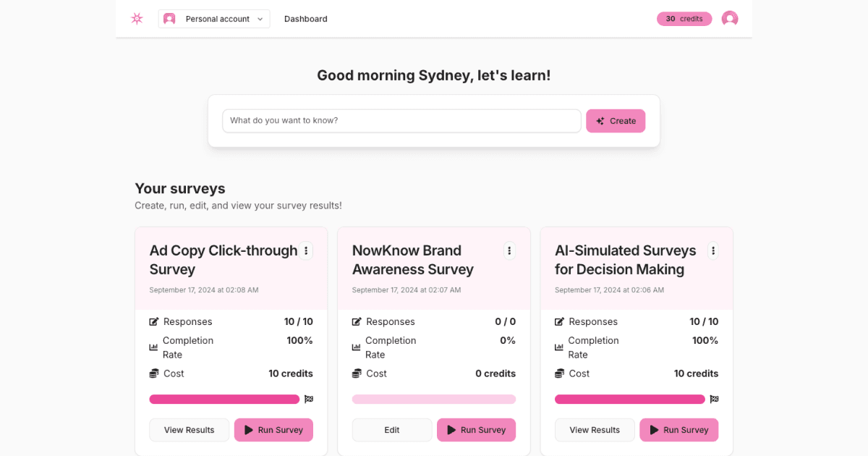View Results for AI-Simulated Surveys card
Viewport: 868px width, 456px height.
pos(595,430)
